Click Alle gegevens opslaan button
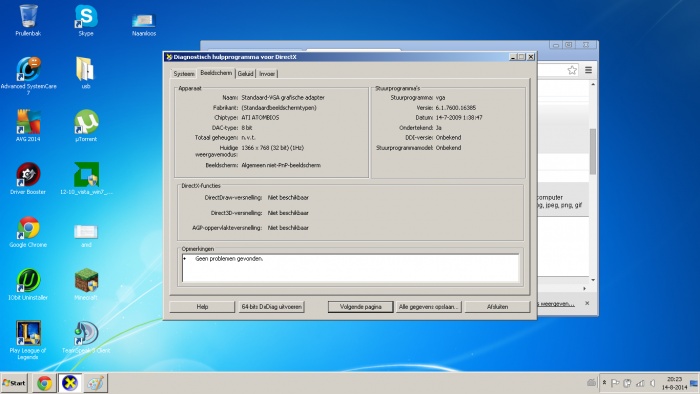This screenshot has height=394, width=700. pos(429,307)
